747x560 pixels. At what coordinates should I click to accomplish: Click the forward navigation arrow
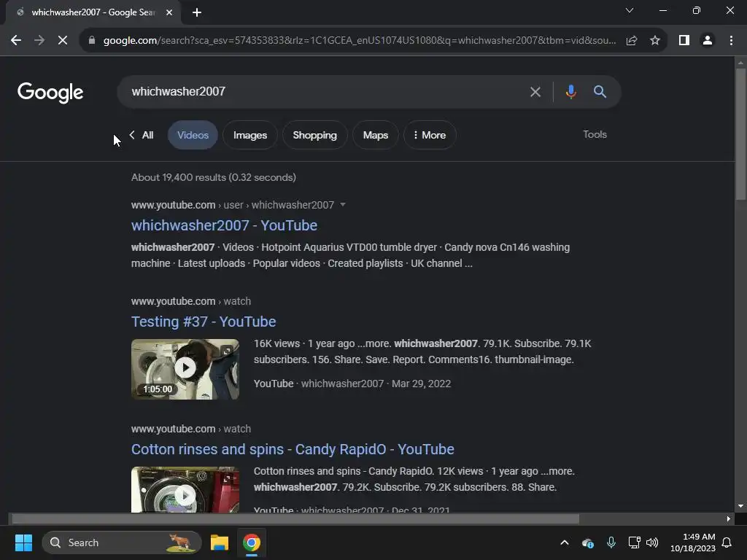click(x=39, y=41)
